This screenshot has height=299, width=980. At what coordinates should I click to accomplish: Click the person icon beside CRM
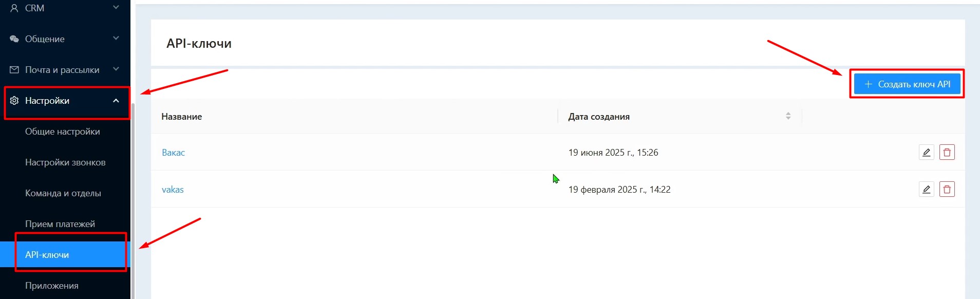click(x=14, y=8)
